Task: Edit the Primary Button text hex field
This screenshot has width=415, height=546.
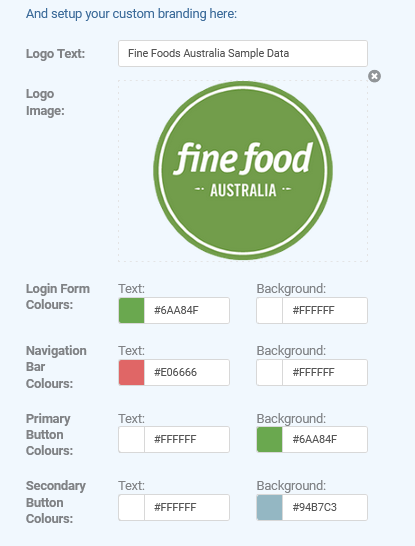Action: (x=187, y=439)
